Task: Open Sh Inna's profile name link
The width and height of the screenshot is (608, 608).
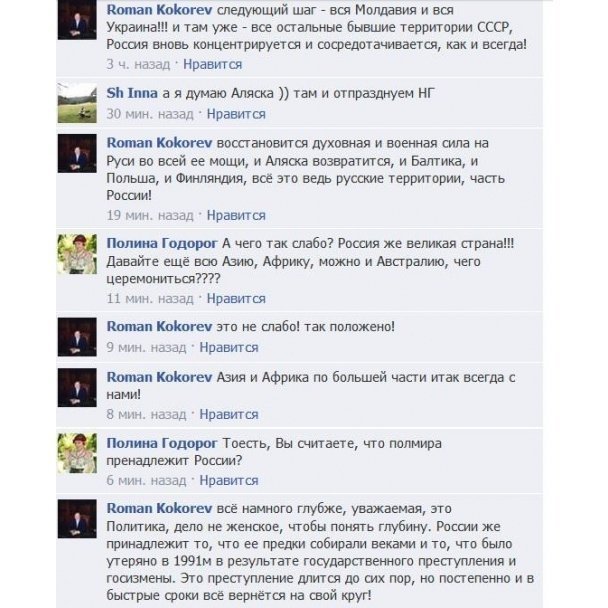Action: coord(132,93)
